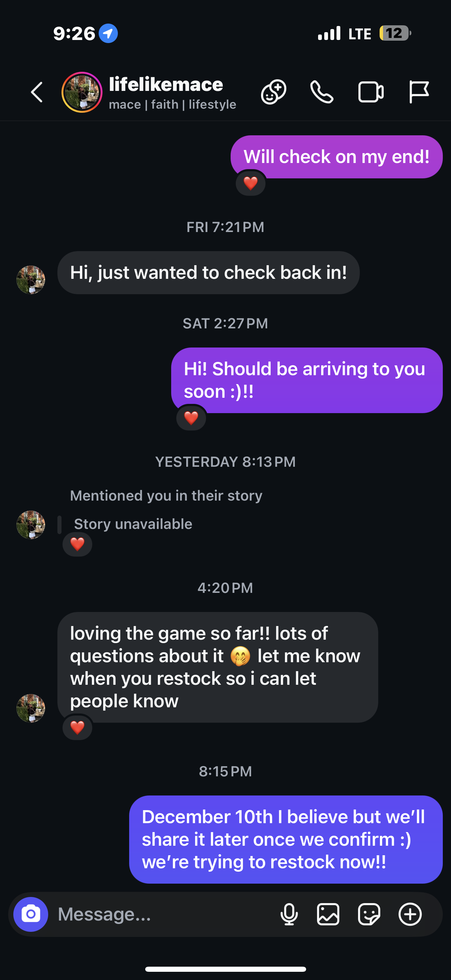Open photo gallery picker icon
451x980 pixels.
point(328,914)
